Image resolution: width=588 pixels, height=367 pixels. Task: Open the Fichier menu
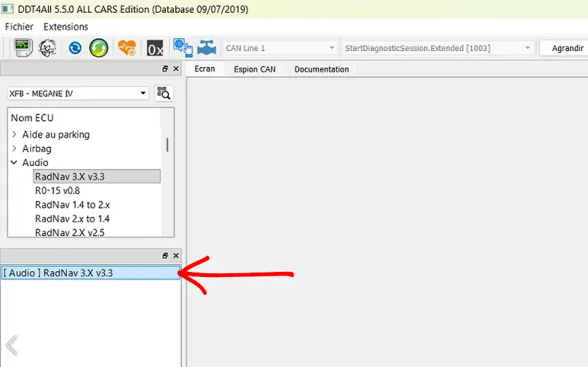pos(19,27)
